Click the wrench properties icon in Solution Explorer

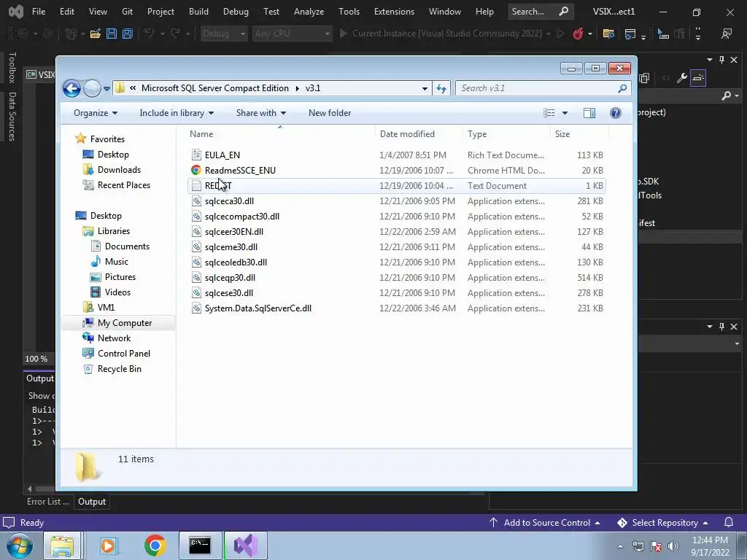click(x=682, y=77)
